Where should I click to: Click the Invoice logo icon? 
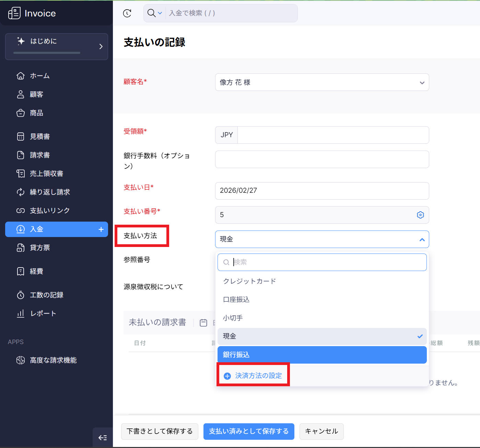(x=14, y=13)
